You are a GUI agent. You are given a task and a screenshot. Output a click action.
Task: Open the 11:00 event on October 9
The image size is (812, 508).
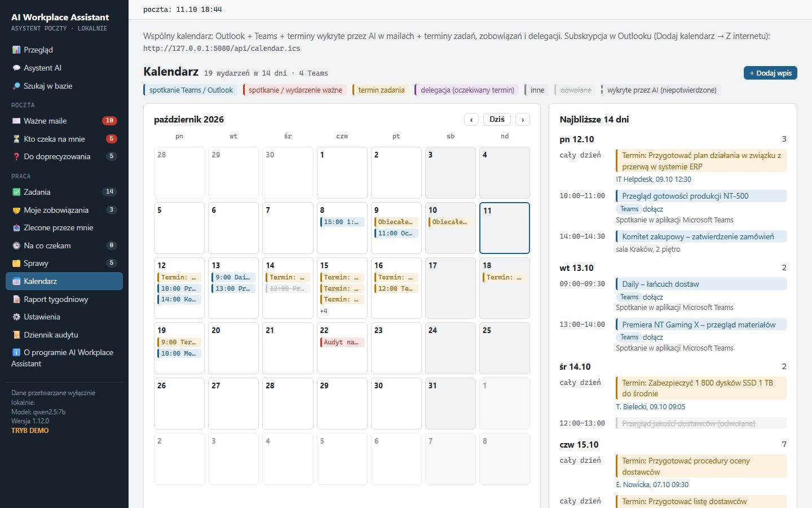pos(396,233)
